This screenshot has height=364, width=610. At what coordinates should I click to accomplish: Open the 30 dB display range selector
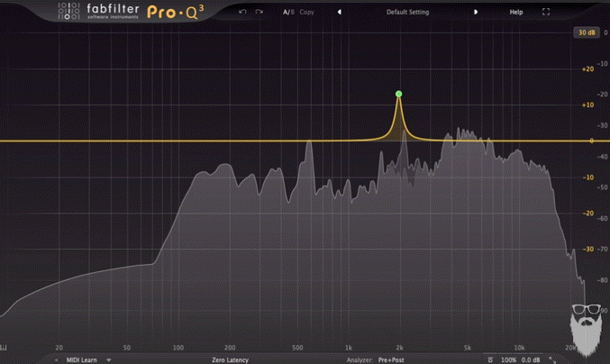click(587, 32)
